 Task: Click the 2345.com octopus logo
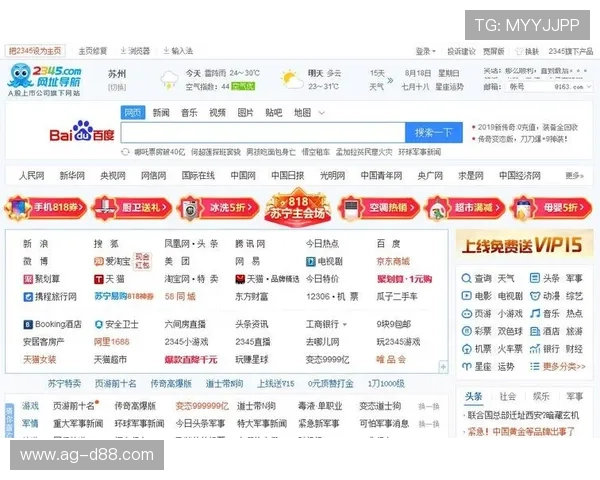click(x=44, y=80)
